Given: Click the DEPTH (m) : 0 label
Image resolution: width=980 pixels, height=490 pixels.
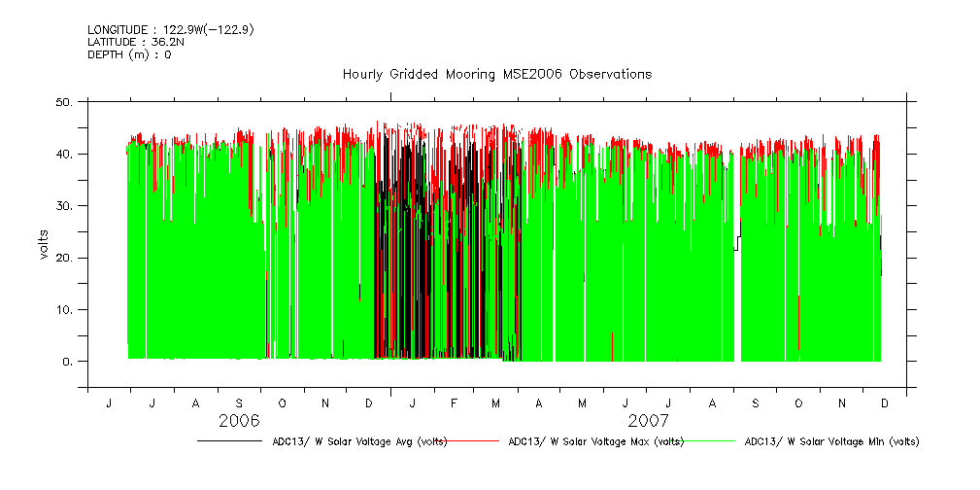Looking at the screenshot, I should pos(129,54).
